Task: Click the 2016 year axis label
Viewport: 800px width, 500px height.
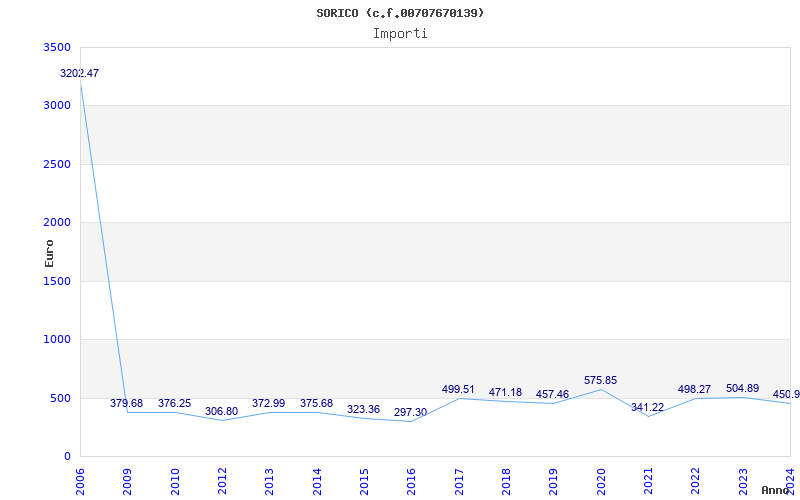Action: pos(411,481)
